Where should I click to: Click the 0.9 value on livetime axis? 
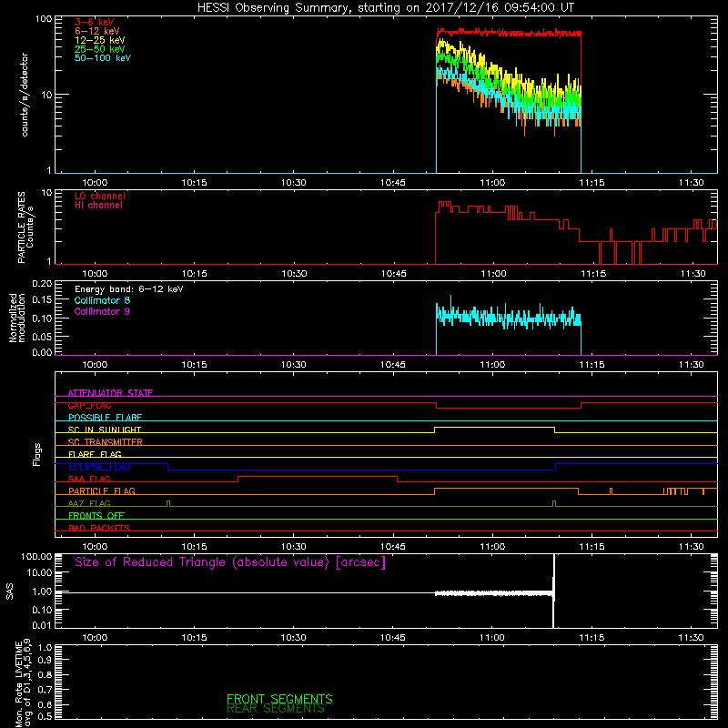(45, 661)
